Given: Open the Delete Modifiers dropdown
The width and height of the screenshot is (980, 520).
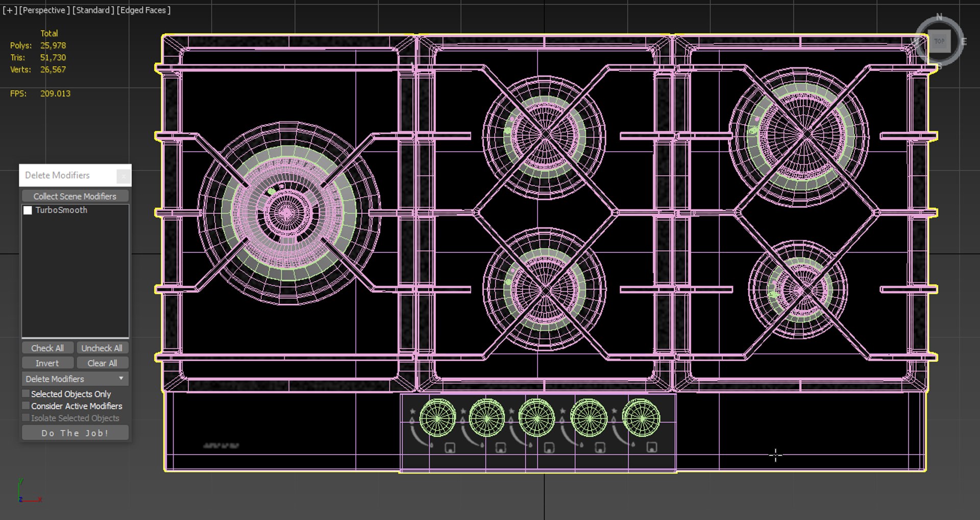Looking at the screenshot, I should tap(75, 379).
